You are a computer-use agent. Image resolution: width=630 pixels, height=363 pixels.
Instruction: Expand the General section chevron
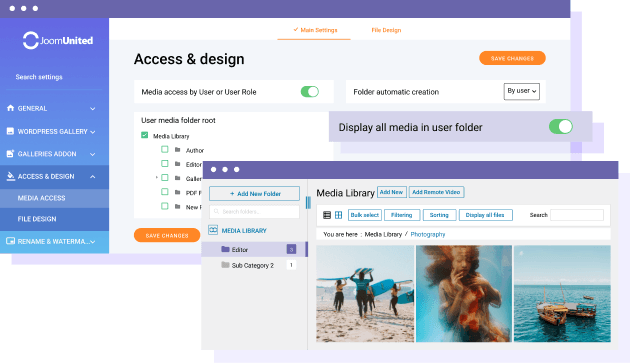(93, 109)
